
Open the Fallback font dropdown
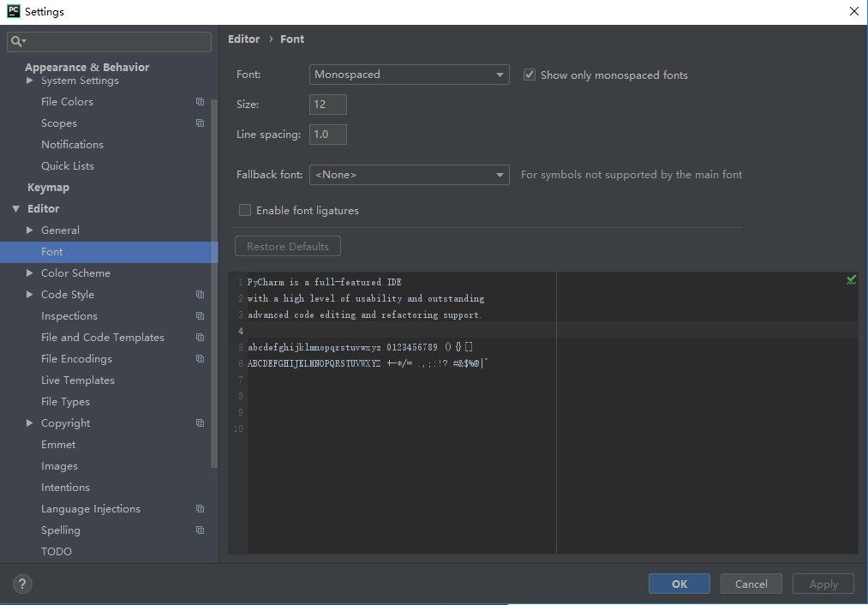[409, 175]
